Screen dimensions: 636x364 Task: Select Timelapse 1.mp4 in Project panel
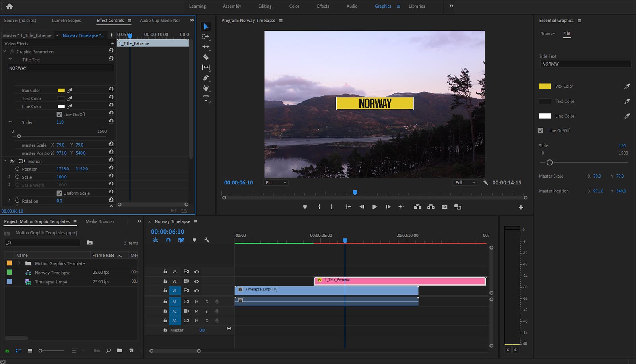51,282
